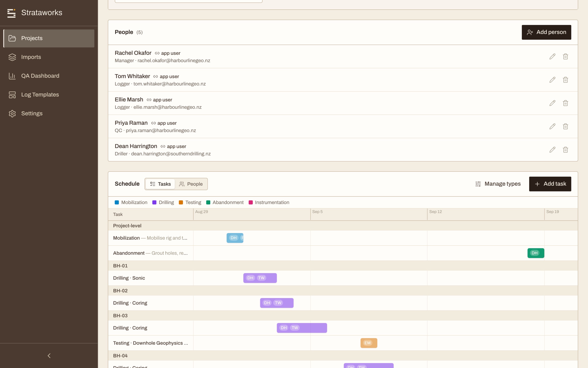Viewport: 588px width, 368px height.
Task: Select the BH-03 Drilling Coring bar
Action: [302, 328]
